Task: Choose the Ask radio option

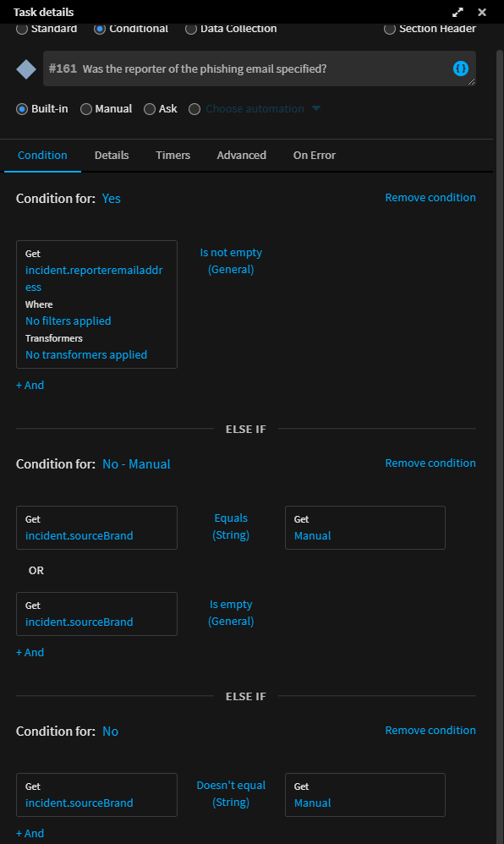Action: point(150,109)
